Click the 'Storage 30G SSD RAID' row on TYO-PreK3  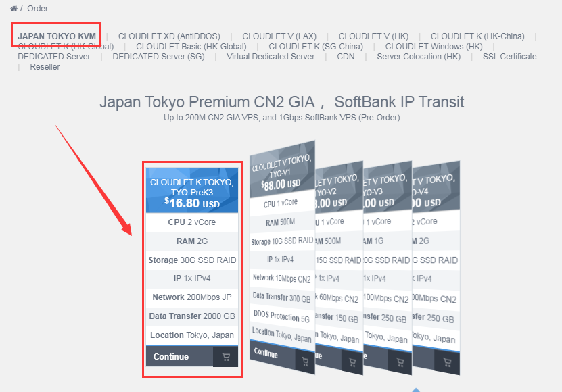192,260
